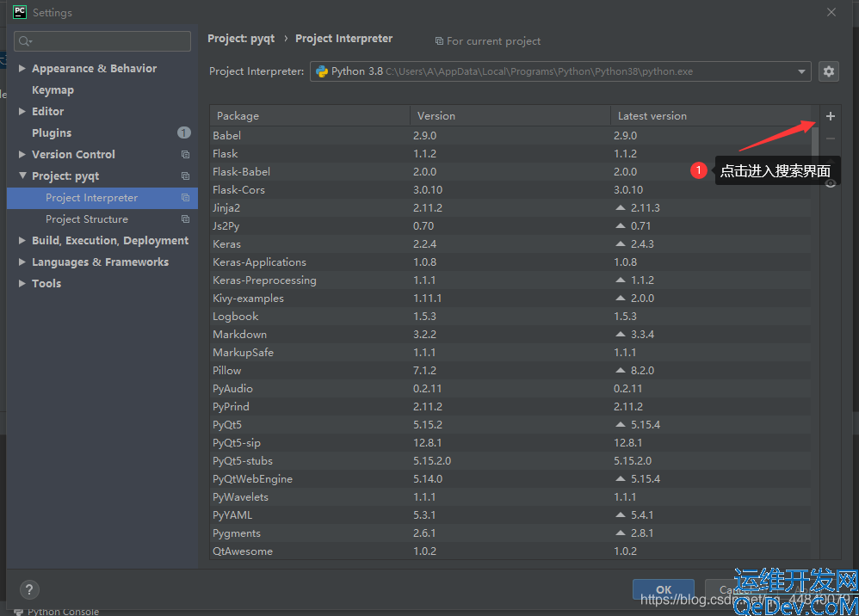This screenshot has width=859, height=616.
Task: Select the Flask-Babel package row
Action: pyautogui.click(x=510, y=171)
